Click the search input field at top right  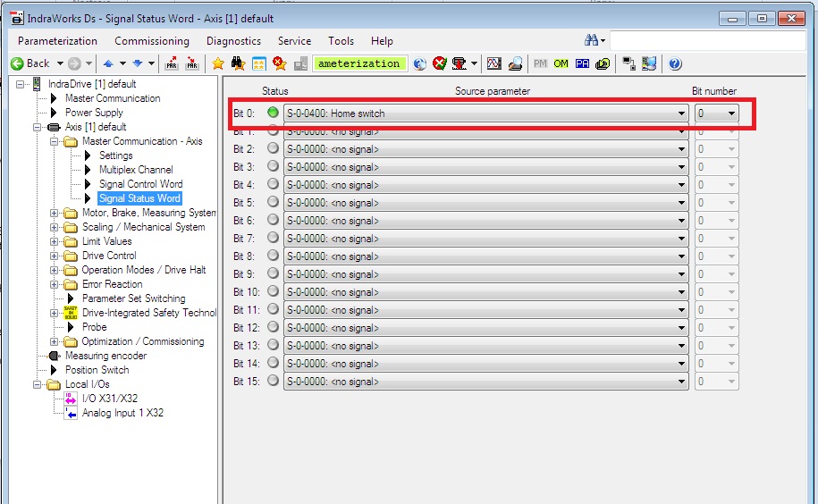706,41
